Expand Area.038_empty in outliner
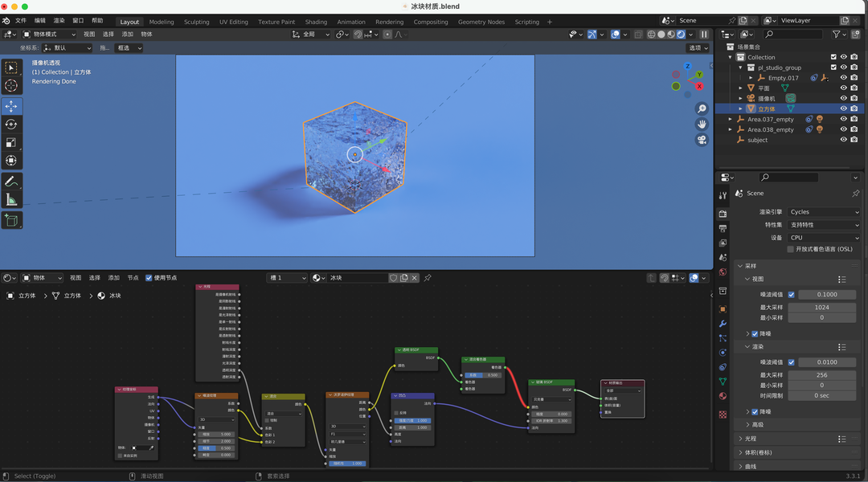Screen dimensions: 868x482 click(730, 129)
